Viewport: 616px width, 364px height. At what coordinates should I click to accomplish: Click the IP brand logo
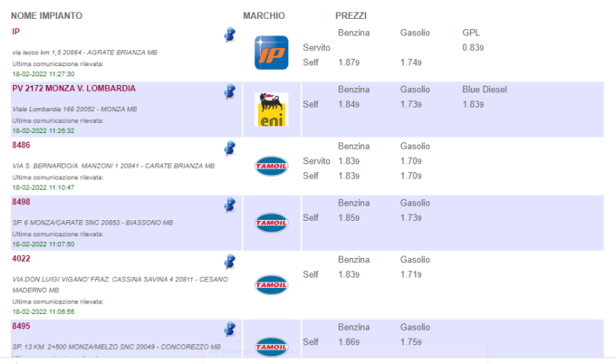click(x=272, y=53)
